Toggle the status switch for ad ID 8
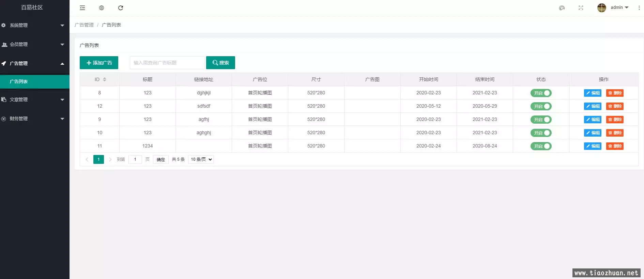 coord(541,93)
